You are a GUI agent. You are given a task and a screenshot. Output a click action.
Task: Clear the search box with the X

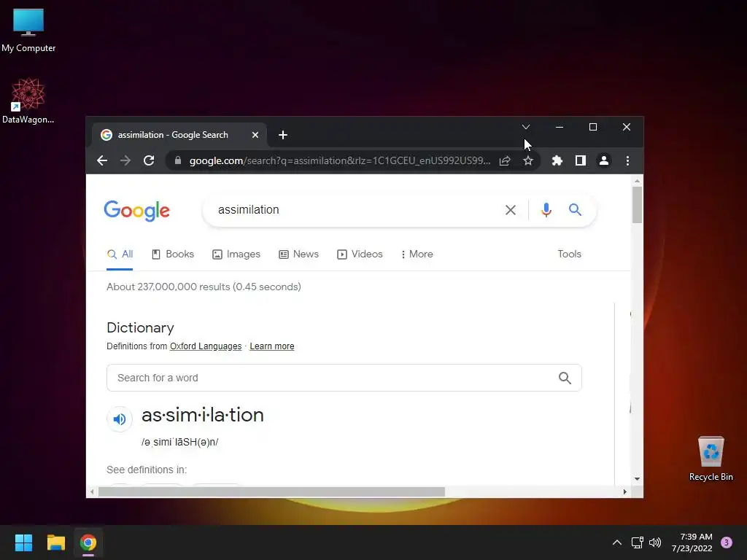point(510,210)
